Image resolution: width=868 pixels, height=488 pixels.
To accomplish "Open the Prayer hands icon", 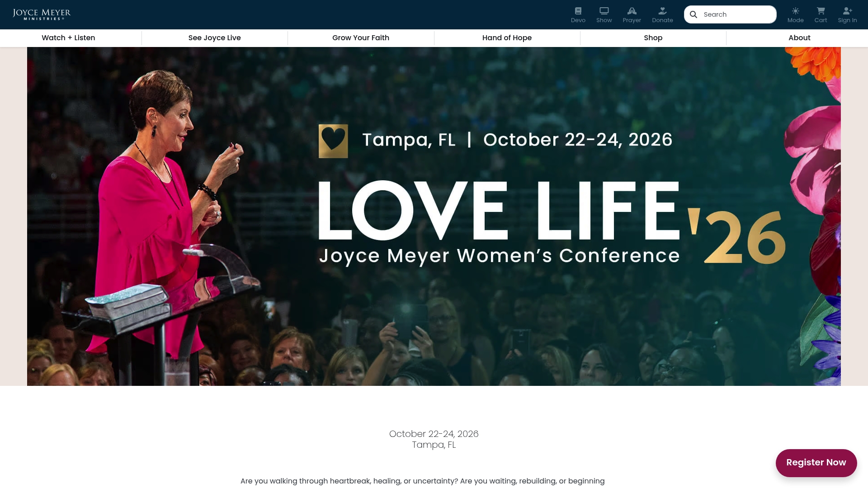I will click(632, 11).
